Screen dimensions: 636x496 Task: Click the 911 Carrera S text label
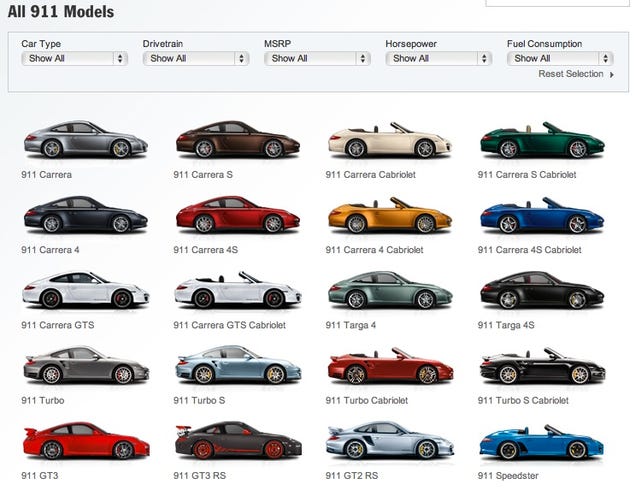(203, 175)
